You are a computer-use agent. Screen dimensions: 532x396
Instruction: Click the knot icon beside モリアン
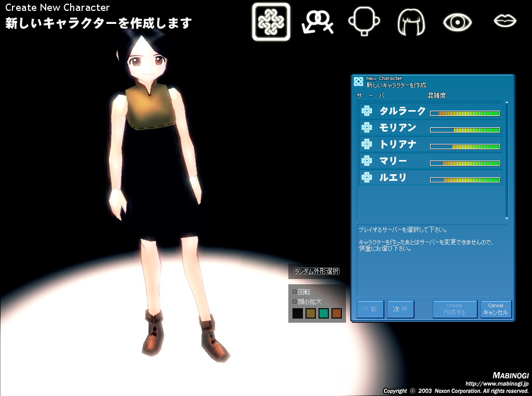point(367,127)
